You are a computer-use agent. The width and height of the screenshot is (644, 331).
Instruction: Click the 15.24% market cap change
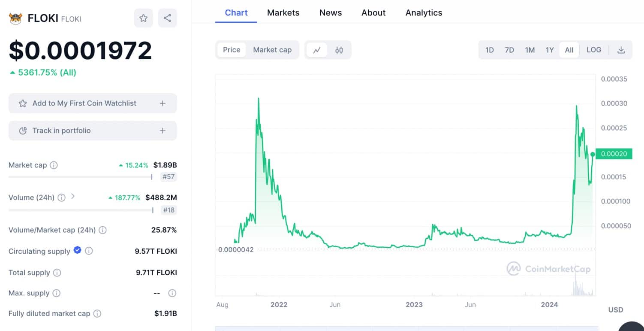[x=133, y=165]
